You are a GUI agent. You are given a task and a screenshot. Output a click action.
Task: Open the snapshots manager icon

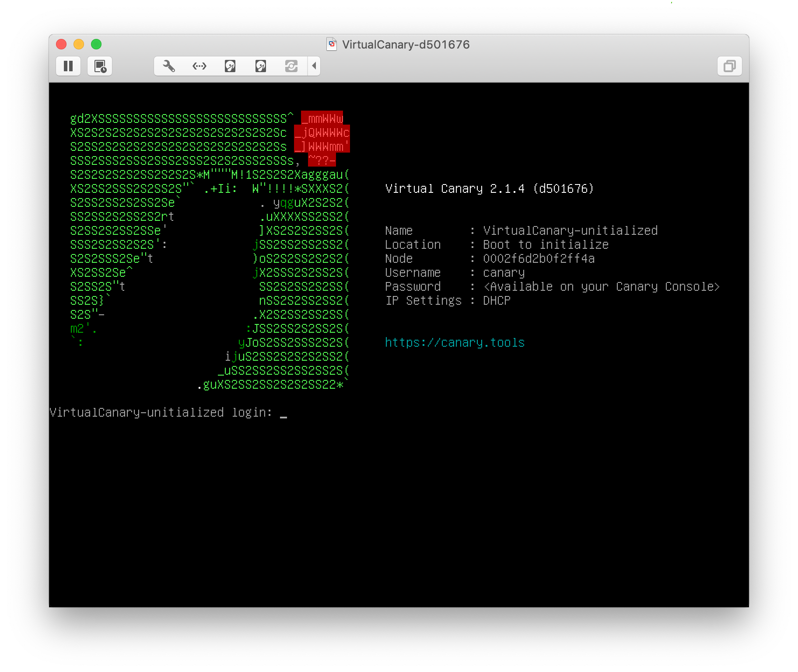(100, 66)
